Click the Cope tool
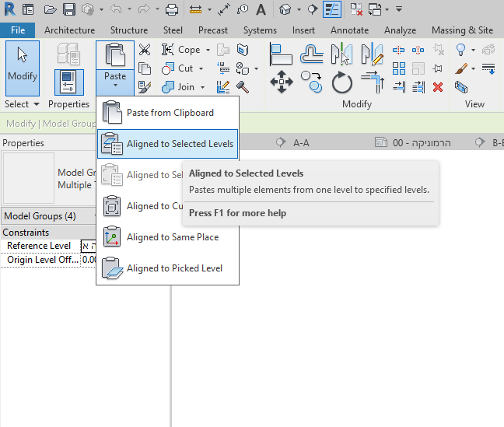 coord(181,50)
